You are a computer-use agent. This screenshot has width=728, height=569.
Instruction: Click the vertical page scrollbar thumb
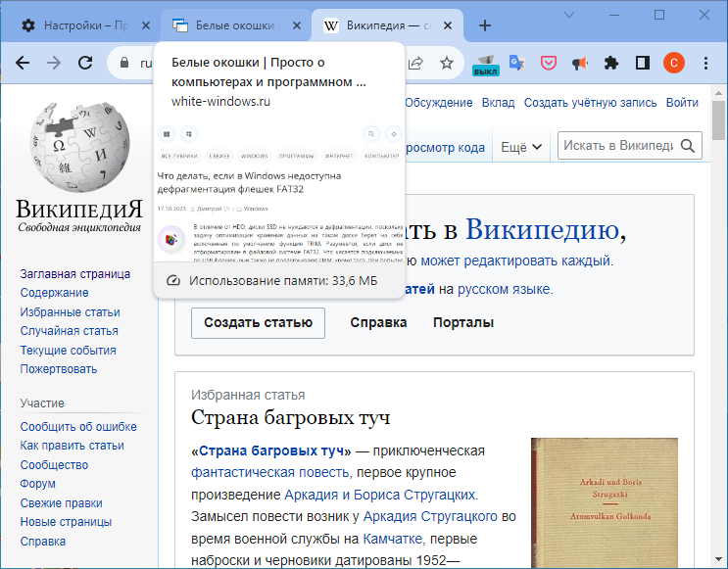coord(718,120)
